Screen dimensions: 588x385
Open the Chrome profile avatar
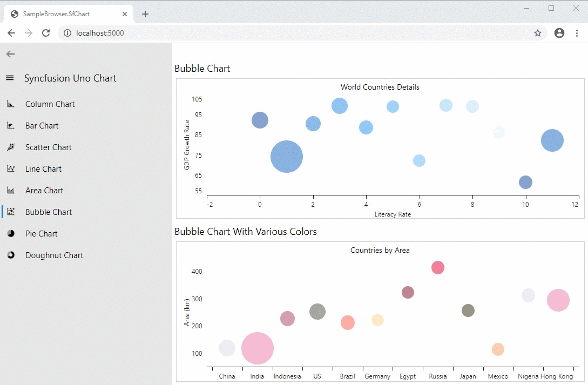tap(559, 33)
